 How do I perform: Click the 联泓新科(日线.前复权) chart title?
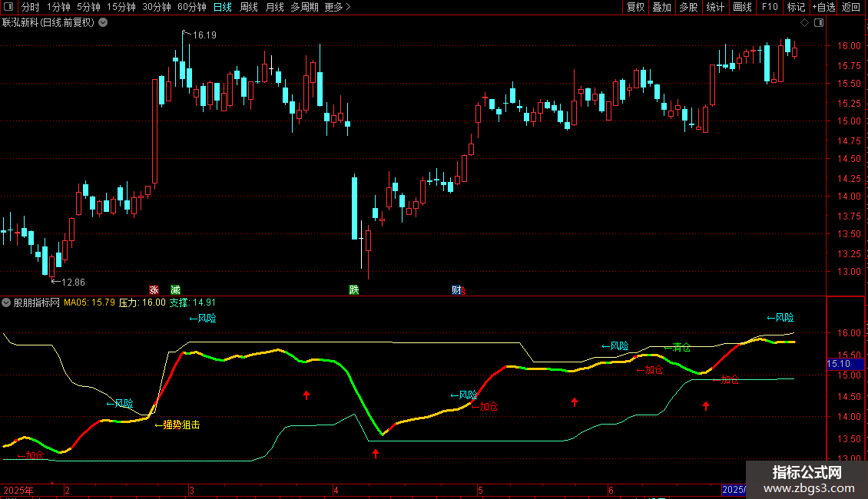(48, 23)
